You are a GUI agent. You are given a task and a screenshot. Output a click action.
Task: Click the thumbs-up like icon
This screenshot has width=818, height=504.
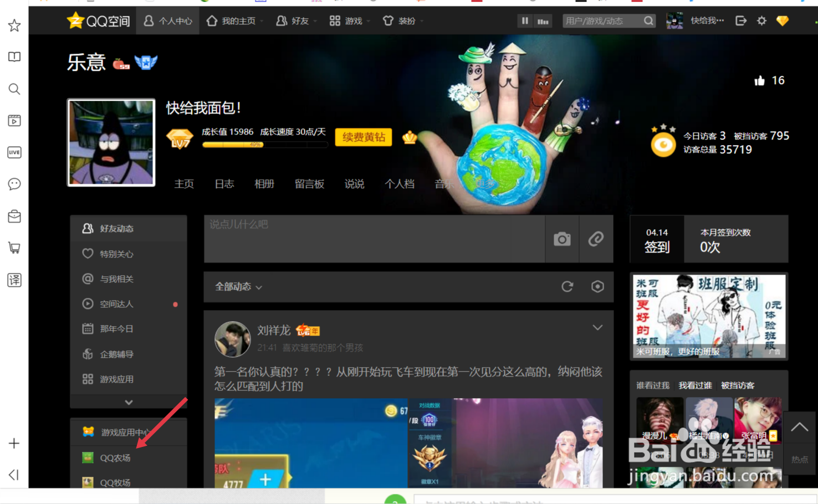coord(759,81)
